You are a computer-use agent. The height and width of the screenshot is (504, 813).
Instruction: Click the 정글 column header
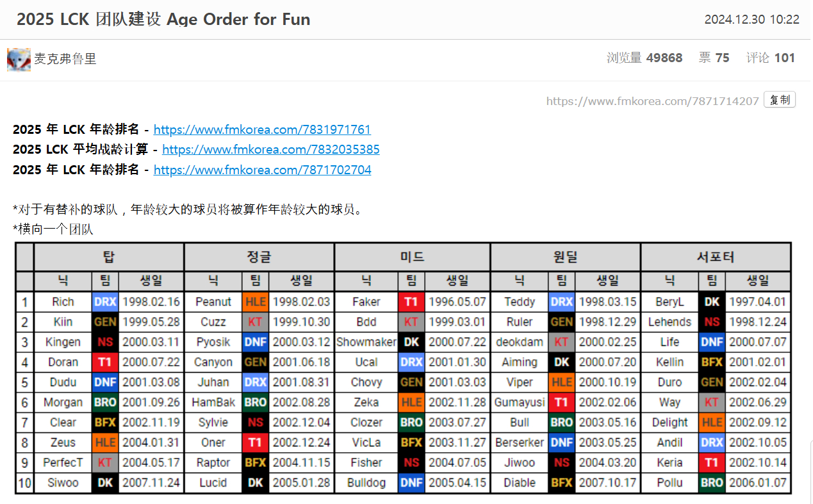click(x=259, y=257)
